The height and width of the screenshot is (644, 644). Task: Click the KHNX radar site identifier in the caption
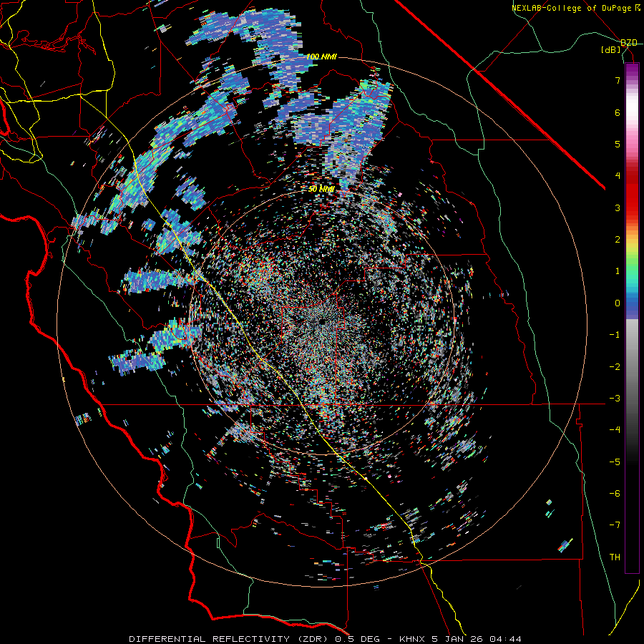coord(413,639)
